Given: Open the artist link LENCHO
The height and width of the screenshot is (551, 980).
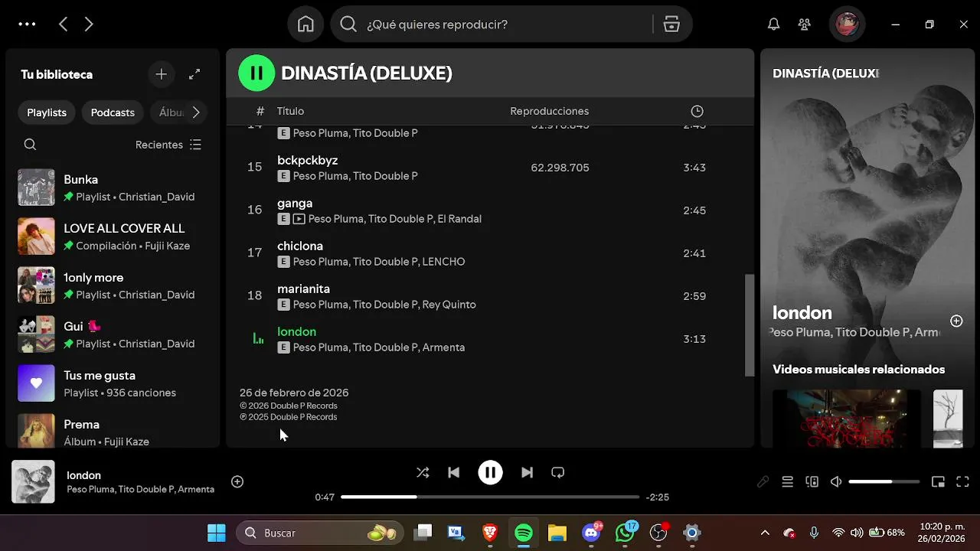Looking at the screenshot, I should click(443, 262).
